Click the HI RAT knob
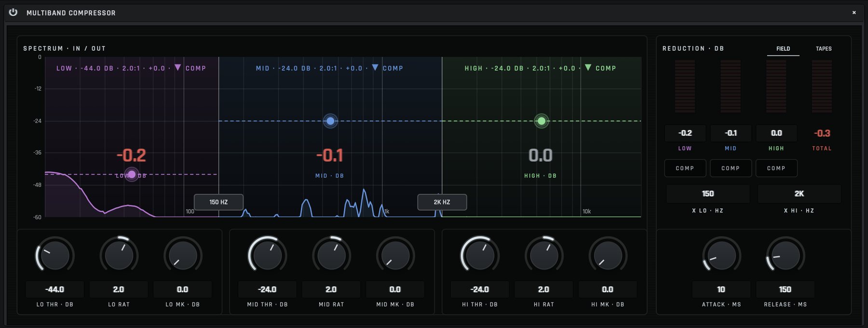 [544, 255]
